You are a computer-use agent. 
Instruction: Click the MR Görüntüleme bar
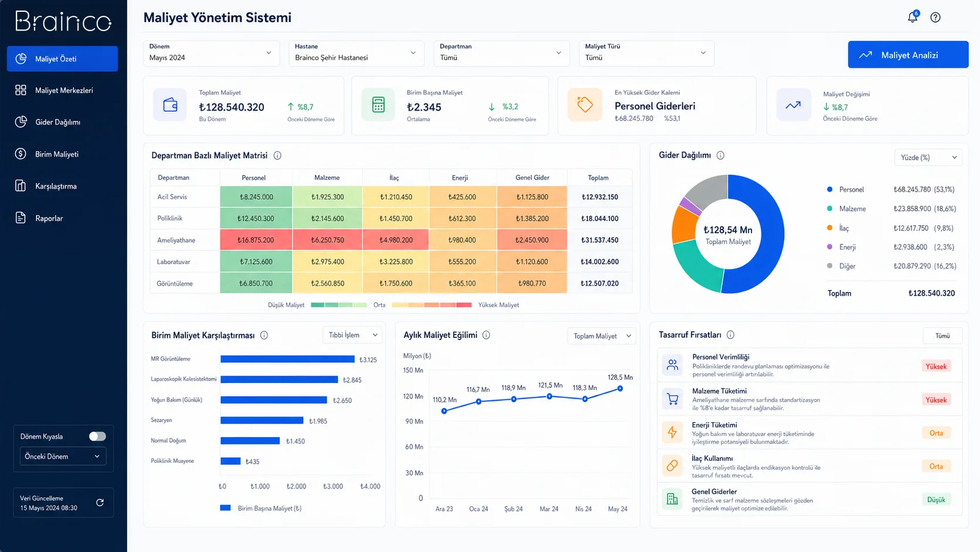(x=287, y=359)
